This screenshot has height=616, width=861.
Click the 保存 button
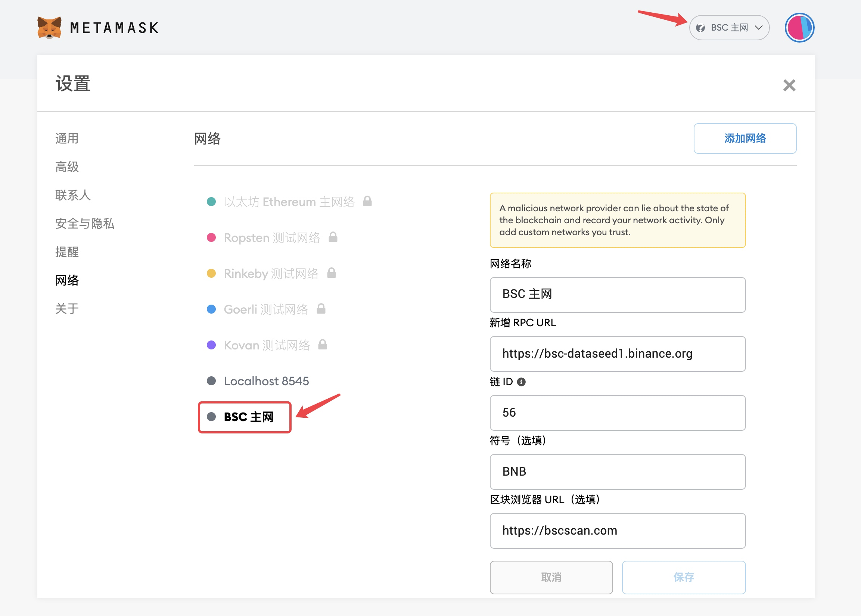coord(684,577)
